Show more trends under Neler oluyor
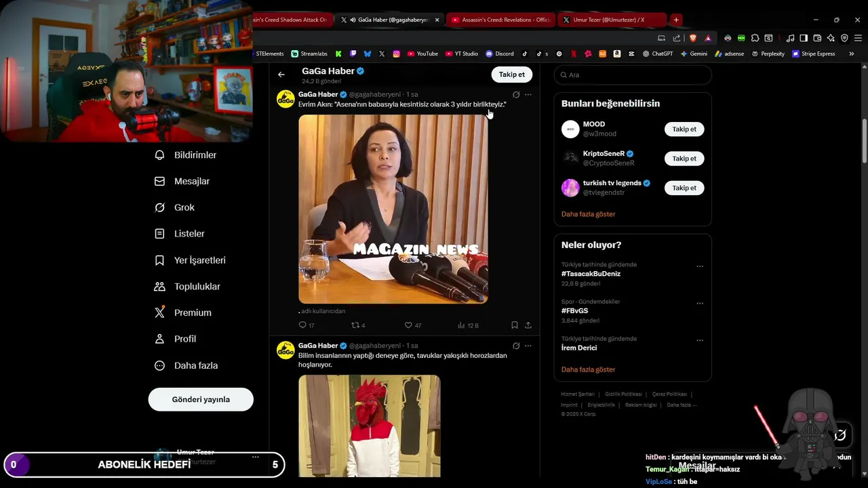Screen dimensions: 868x488 pyautogui.click(x=588, y=369)
